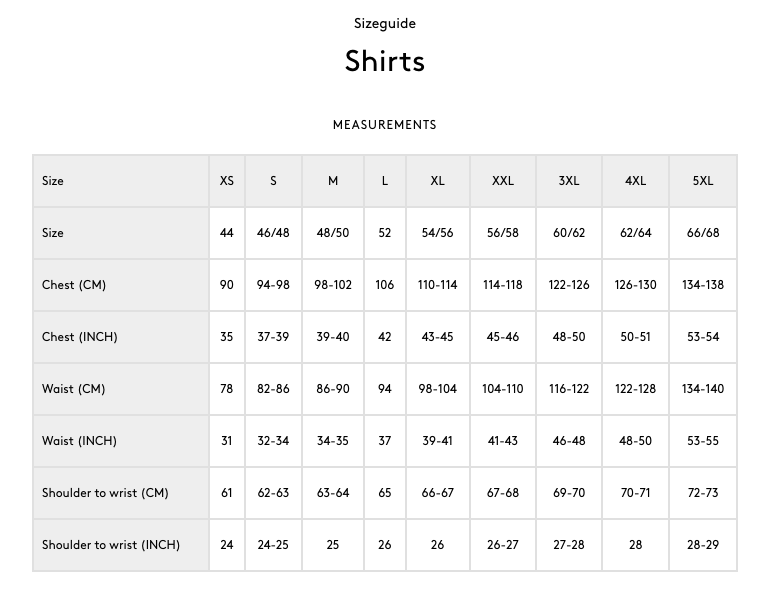Click the Chest (INCH) row label

point(79,337)
